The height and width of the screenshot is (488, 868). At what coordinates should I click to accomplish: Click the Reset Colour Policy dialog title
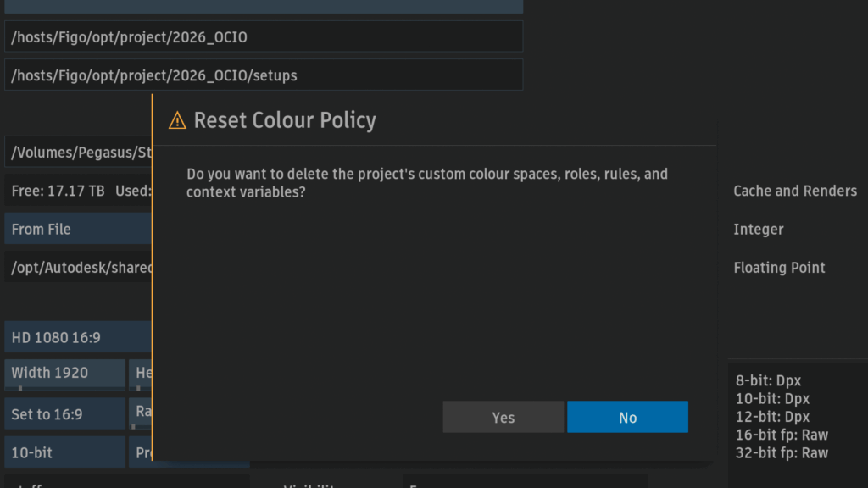tap(285, 120)
